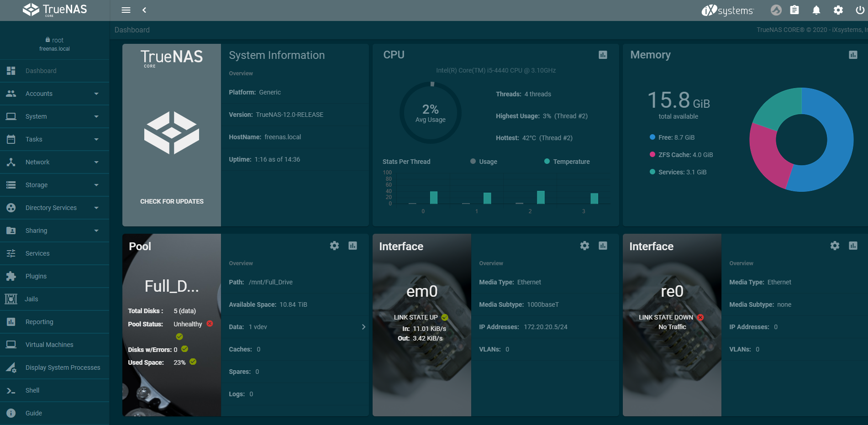This screenshot has width=868, height=425.
Task: Click the Shell prompt icon
Action: pos(11,390)
